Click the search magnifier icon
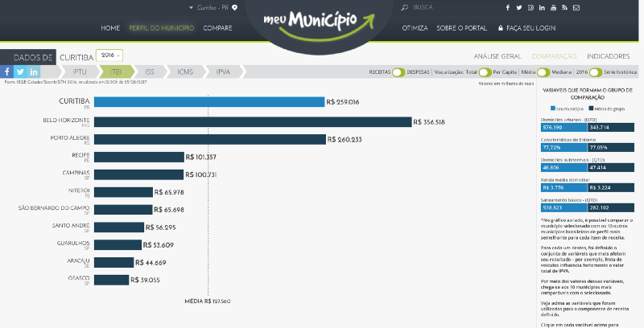 pos(405,7)
